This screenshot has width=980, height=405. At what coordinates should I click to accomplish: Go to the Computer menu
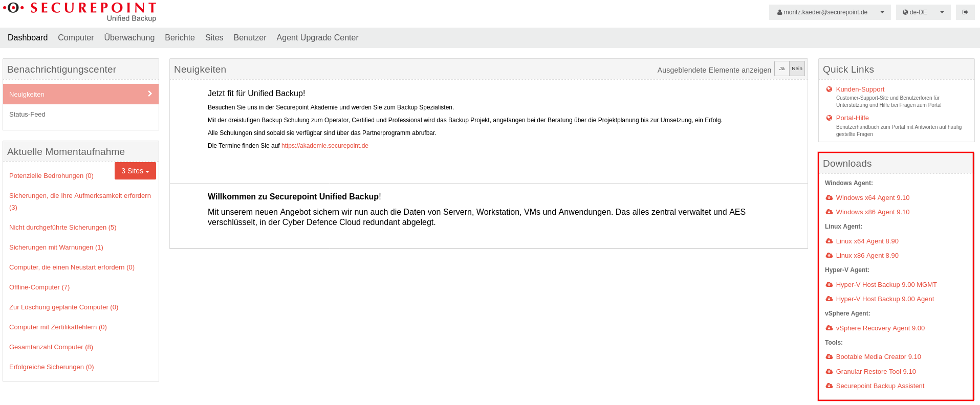coord(76,37)
